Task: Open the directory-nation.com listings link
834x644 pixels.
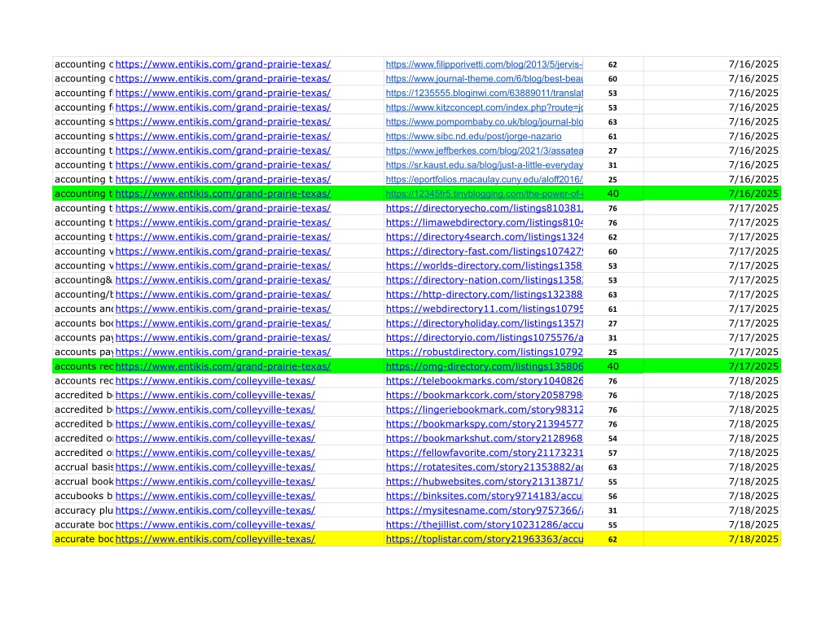Action: click(484, 280)
